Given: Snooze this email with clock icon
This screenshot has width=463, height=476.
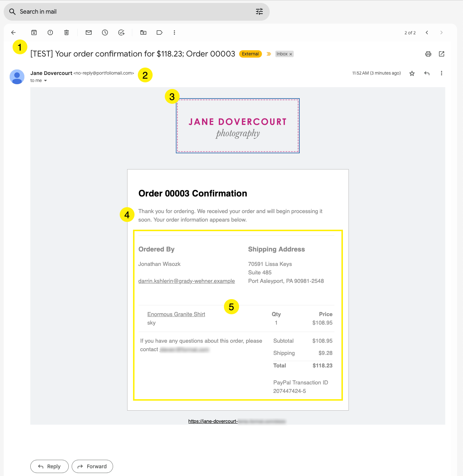Looking at the screenshot, I should point(105,32).
